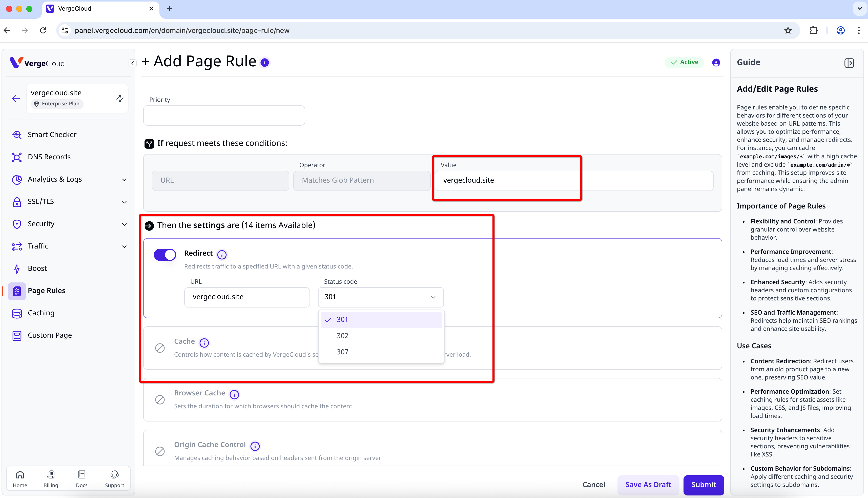Show info for Origin Cache Control
The height and width of the screenshot is (498, 868).
tap(255, 446)
